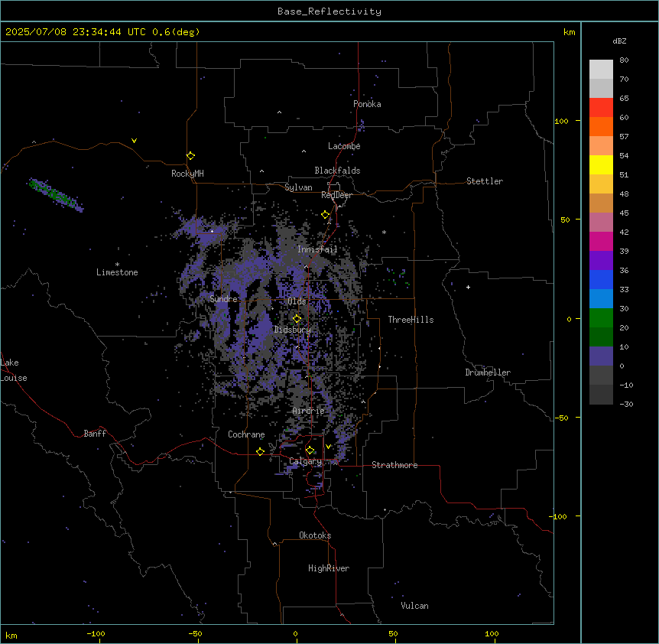Pick the slate purple 0-10 dBZ legend swatch

[601, 356]
